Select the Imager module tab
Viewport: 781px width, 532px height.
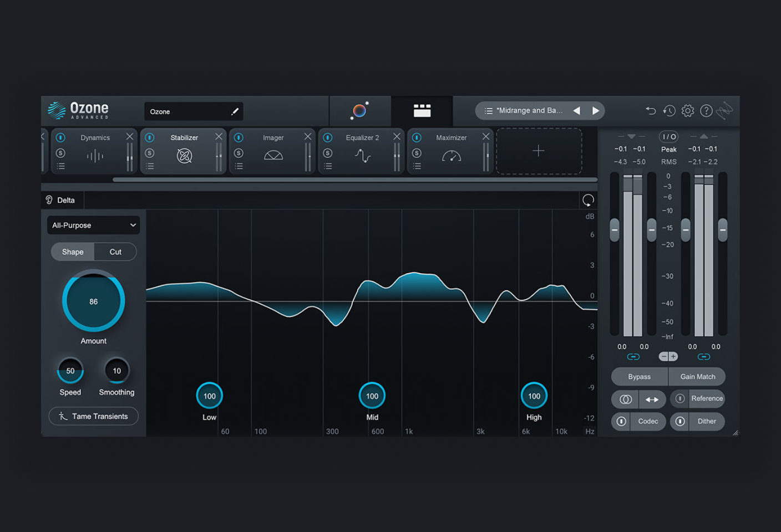tap(273, 151)
